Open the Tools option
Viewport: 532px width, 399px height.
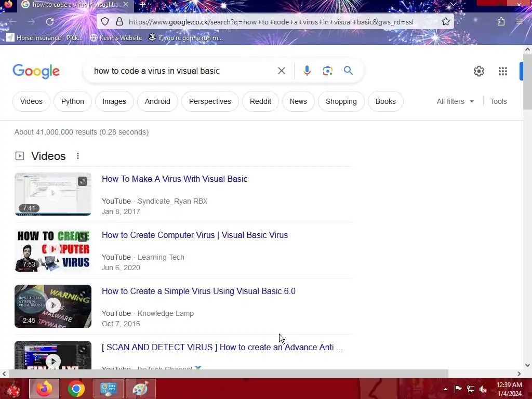point(498,101)
